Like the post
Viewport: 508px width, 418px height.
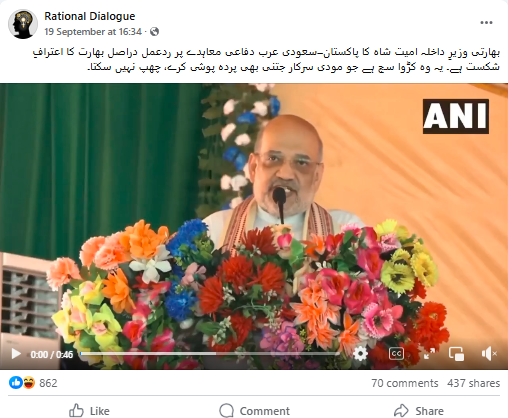(x=89, y=411)
